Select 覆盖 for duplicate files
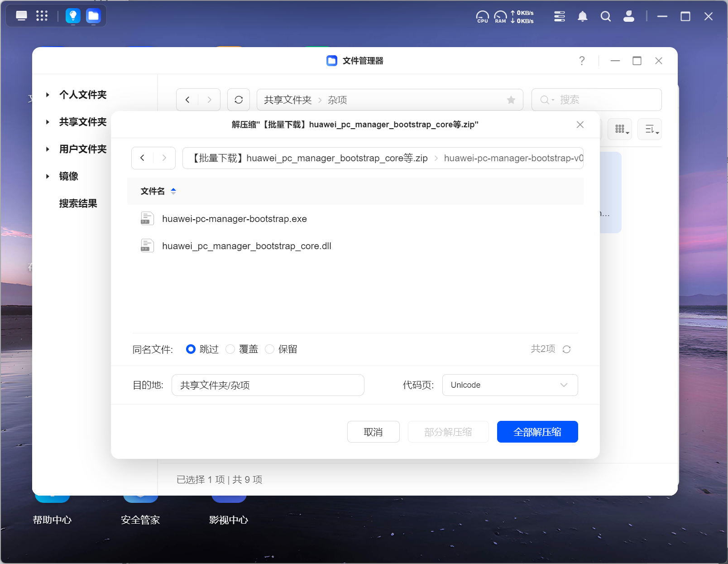This screenshot has height=564, width=728. click(230, 349)
